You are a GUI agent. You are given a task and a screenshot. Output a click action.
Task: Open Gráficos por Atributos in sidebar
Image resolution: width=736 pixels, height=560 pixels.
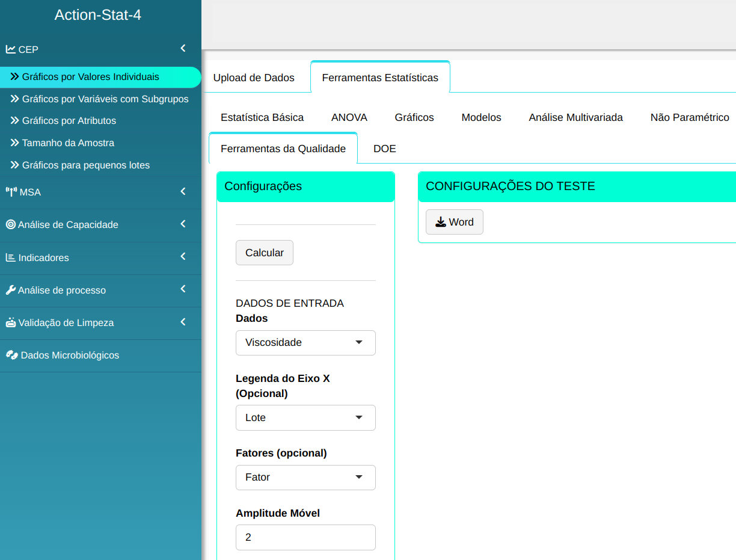[69, 121]
